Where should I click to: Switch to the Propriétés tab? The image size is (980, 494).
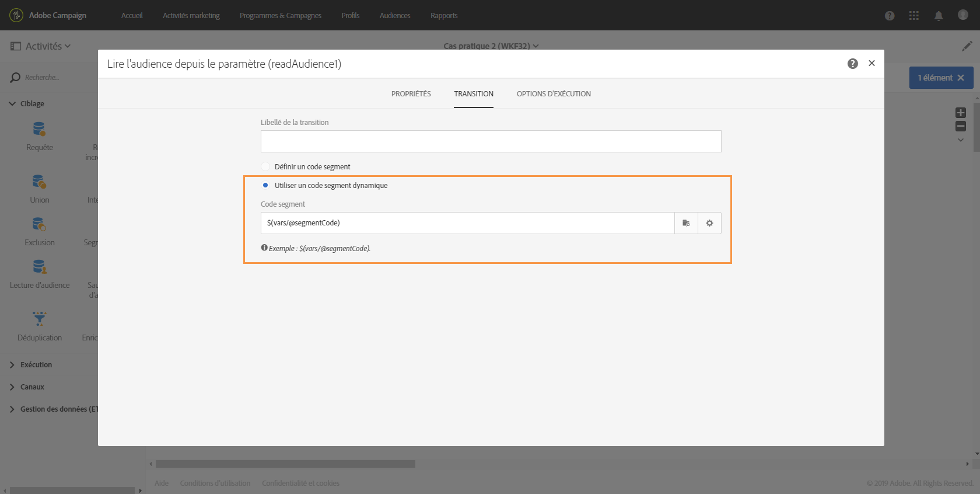click(411, 93)
